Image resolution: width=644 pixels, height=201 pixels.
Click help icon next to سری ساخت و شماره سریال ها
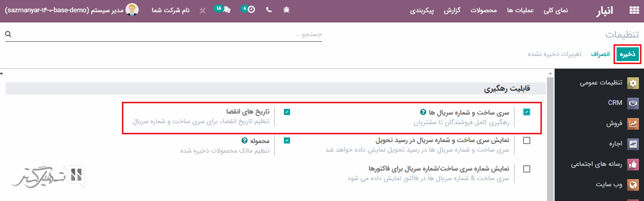pos(423,112)
